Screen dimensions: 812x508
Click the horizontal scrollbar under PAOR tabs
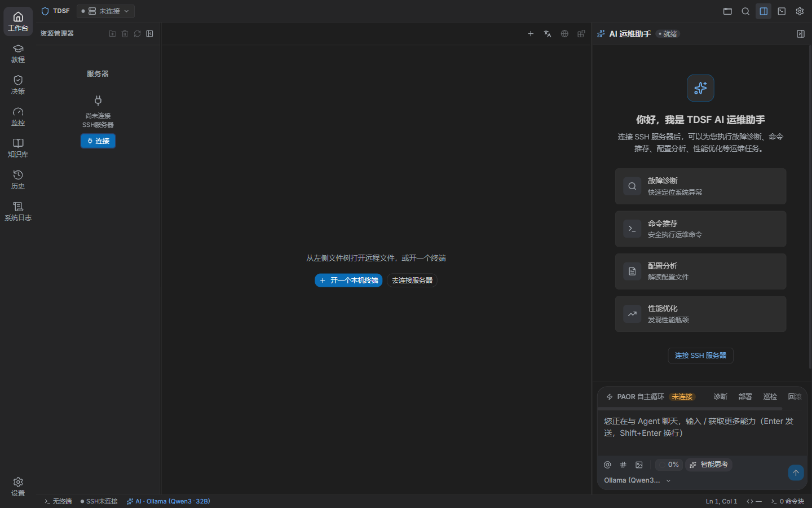pyautogui.click(x=690, y=409)
